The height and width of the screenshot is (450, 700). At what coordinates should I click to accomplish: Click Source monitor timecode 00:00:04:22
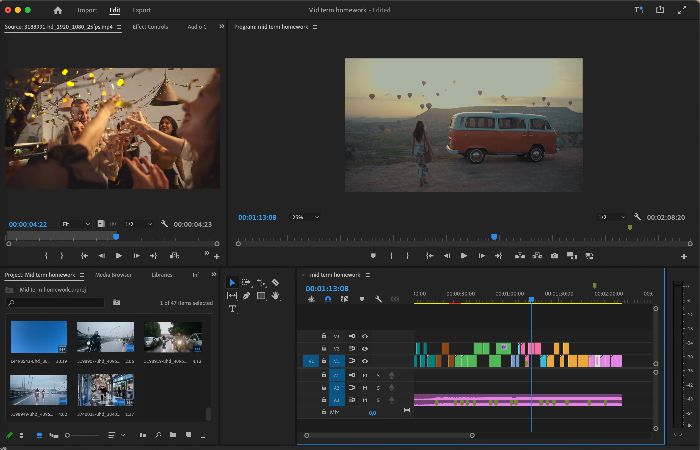(x=28, y=224)
